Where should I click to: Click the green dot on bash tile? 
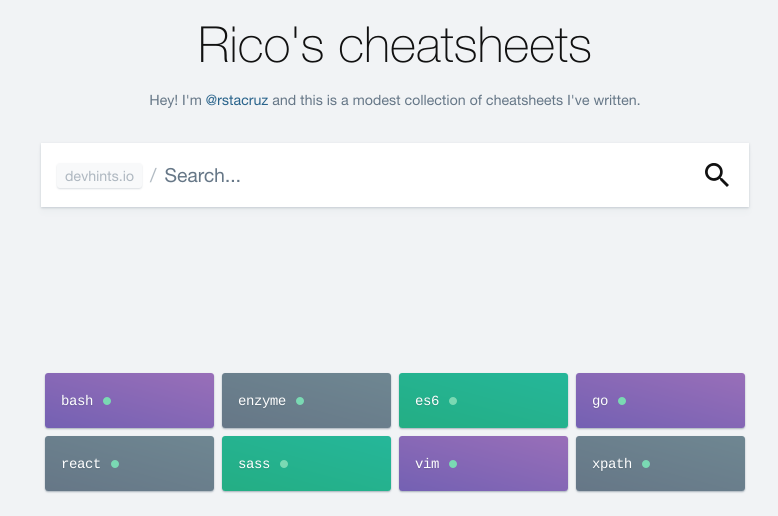pyautogui.click(x=107, y=401)
